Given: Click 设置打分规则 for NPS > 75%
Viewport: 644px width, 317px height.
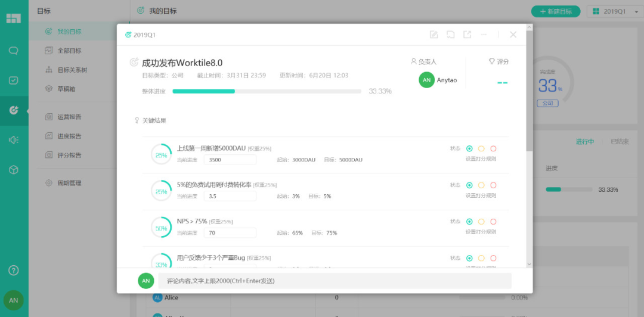Looking at the screenshot, I should click(481, 232).
